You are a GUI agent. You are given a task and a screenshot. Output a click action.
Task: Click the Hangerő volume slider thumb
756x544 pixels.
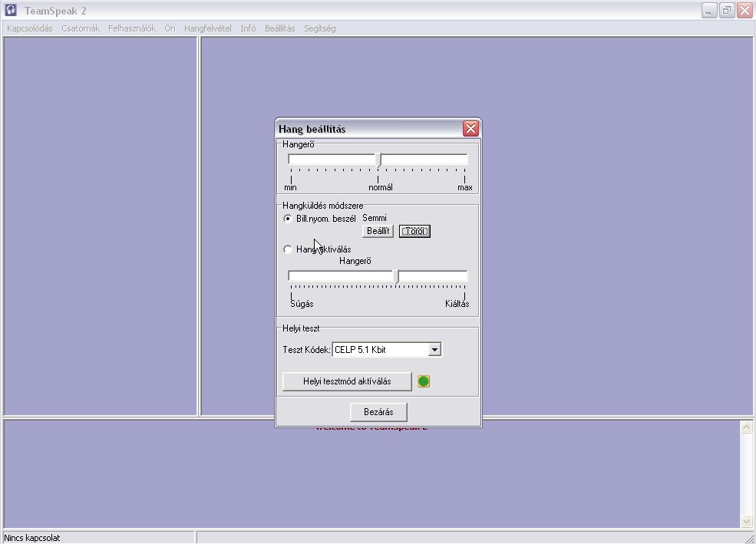(378, 160)
